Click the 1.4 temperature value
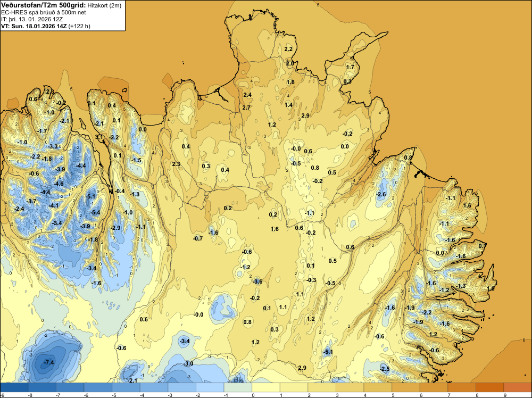This screenshot has height=398, width=532. 288,105
